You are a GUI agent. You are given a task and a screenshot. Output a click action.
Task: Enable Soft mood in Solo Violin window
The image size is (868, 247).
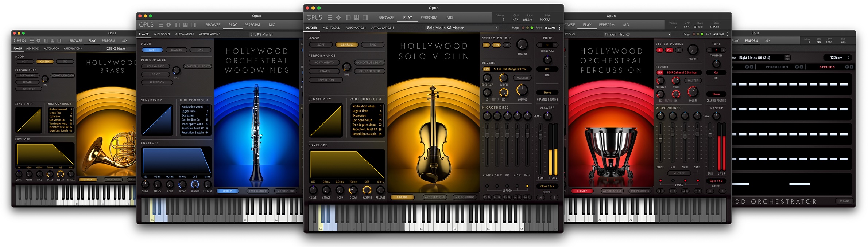pos(321,45)
